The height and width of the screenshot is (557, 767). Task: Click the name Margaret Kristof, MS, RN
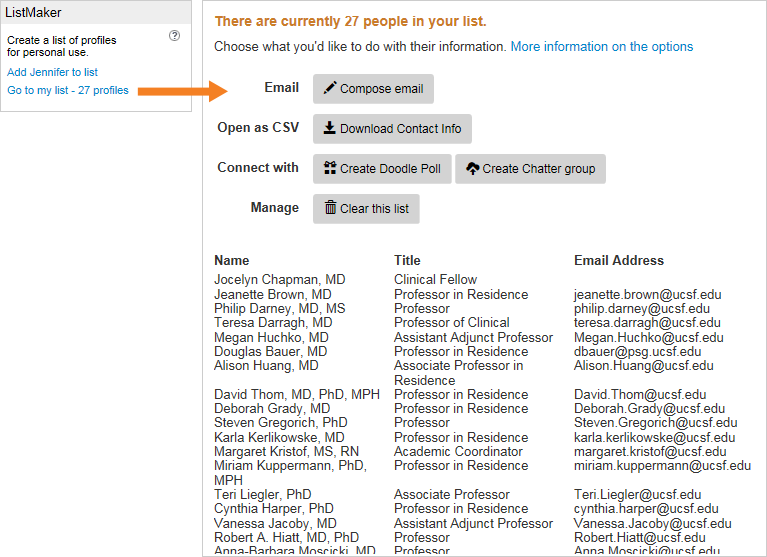287,451
